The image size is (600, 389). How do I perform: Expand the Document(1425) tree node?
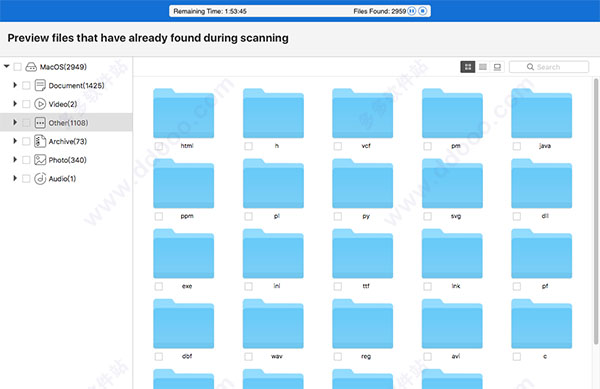click(x=15, y=85)
